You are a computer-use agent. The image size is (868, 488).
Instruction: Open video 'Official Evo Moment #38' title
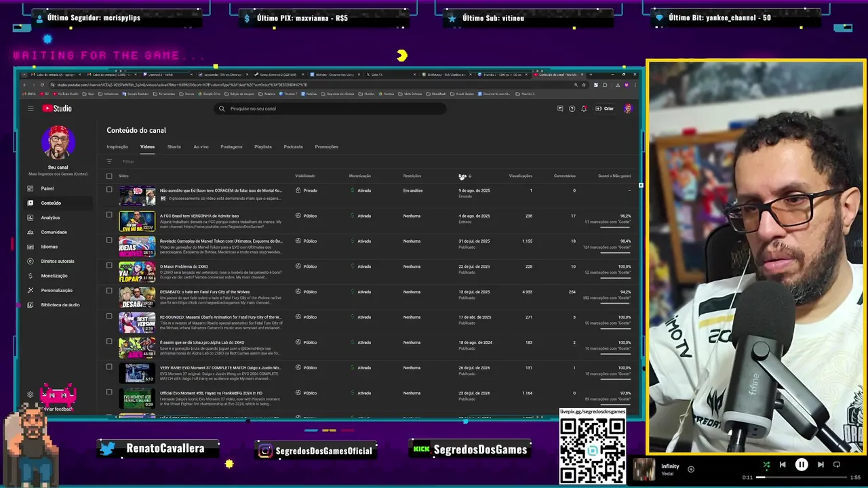pos(211,393)
